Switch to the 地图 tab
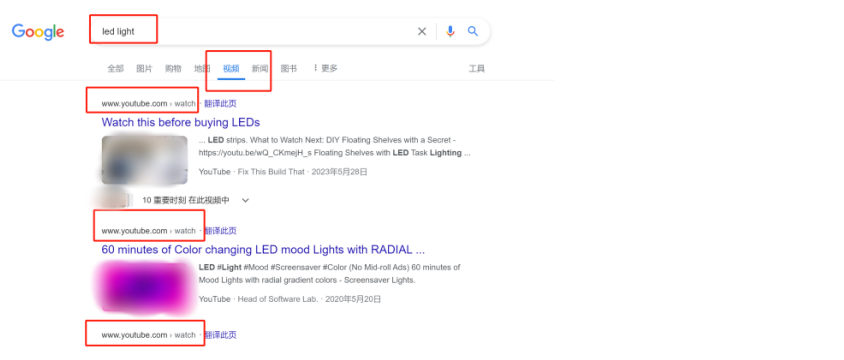This screenshot has width=844, height=360. tap(202, 68)
